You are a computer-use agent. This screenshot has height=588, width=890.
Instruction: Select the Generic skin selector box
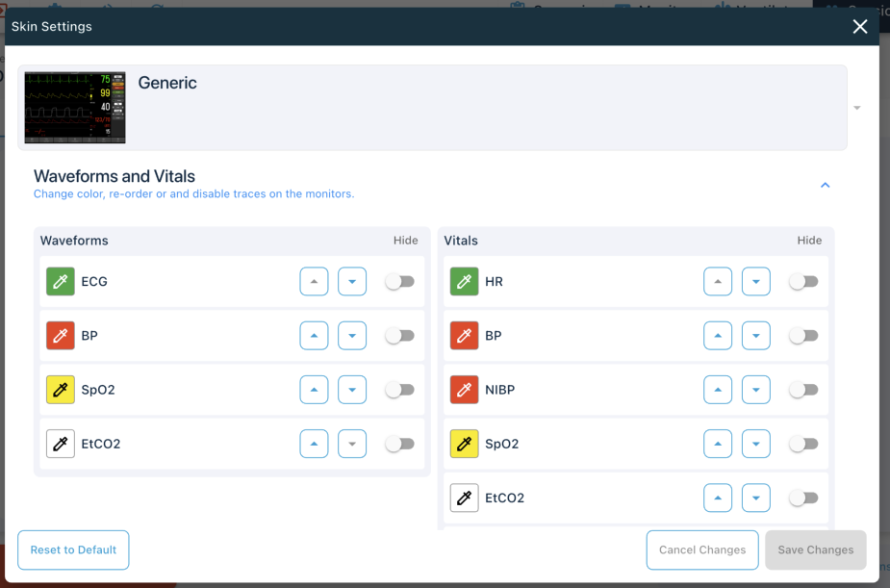[432, 108]
